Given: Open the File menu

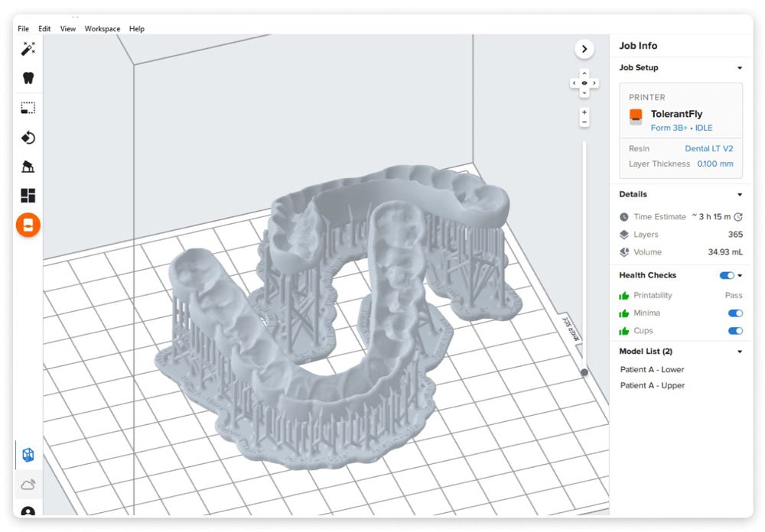Looking at the screenshot, I should click(x=24, y=29).
